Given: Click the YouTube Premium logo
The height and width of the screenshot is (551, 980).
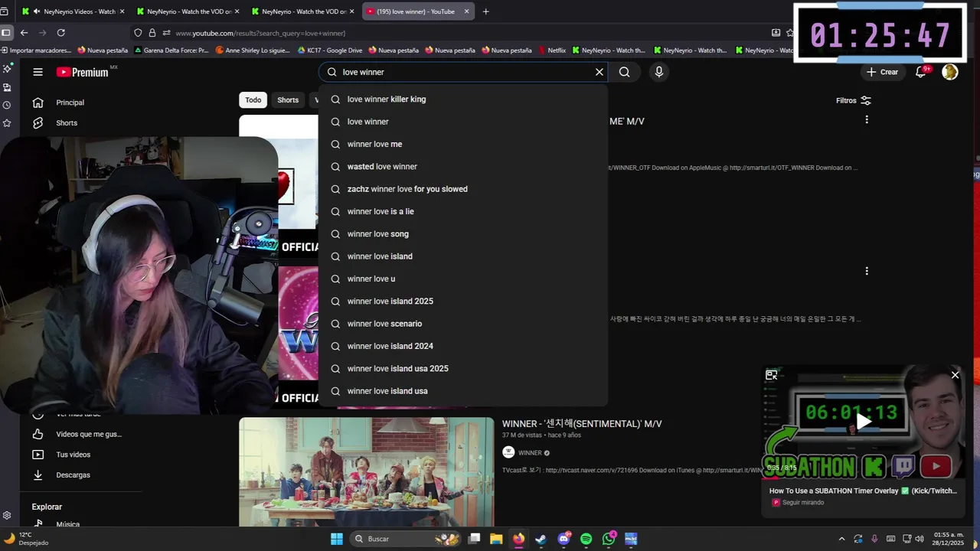Looking at the screenshot, I should coord(83,72).
